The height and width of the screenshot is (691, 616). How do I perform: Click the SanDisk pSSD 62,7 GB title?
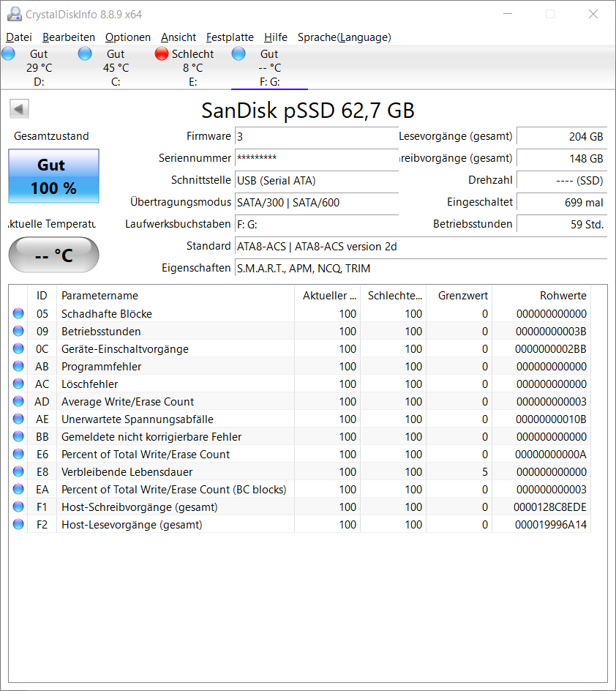308,111
